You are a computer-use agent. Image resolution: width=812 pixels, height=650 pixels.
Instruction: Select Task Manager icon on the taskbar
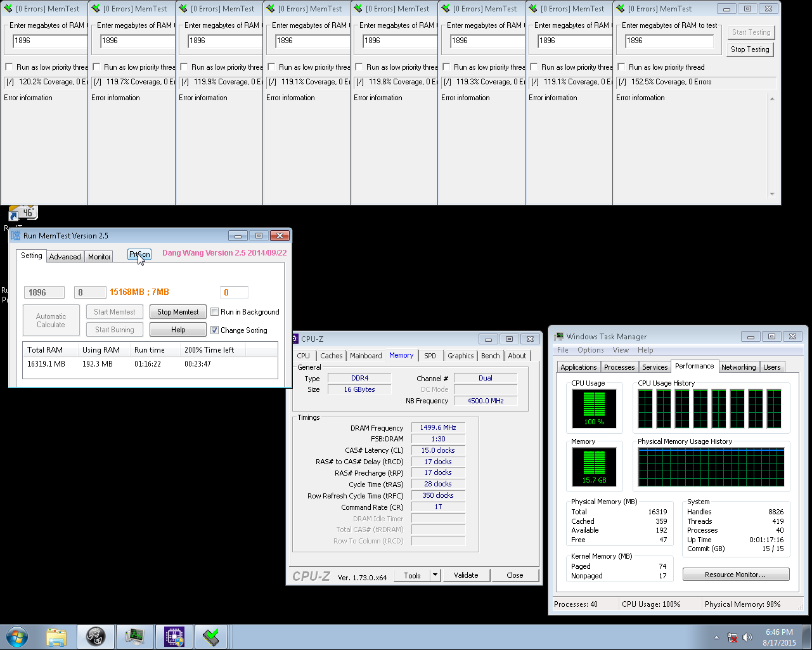pyautogui.click(x=135, y=637)
